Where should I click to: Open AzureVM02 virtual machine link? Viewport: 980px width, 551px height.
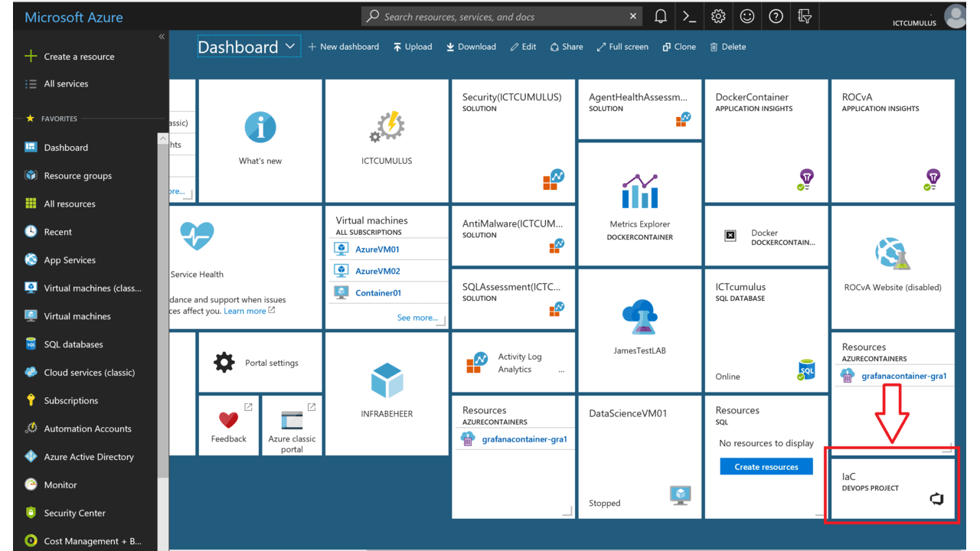tap(377, 271)
